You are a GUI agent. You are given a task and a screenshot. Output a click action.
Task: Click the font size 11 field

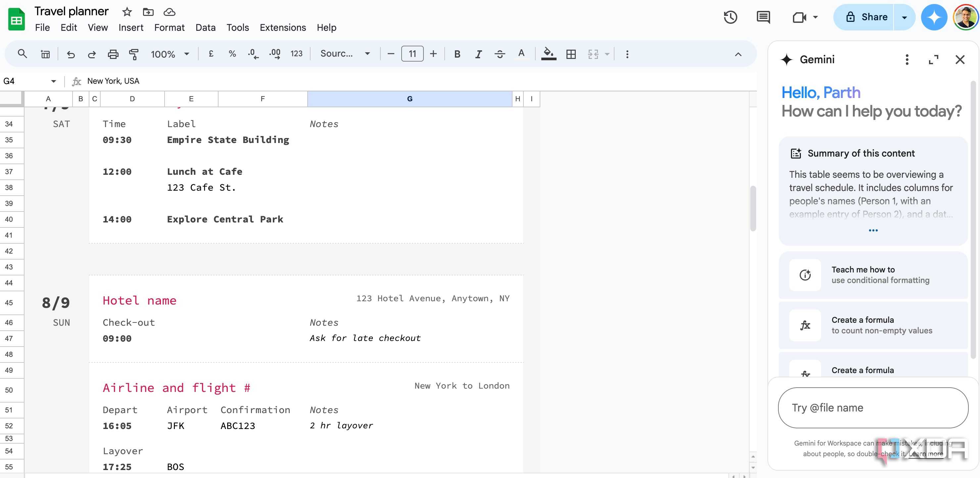click(413, 54)
